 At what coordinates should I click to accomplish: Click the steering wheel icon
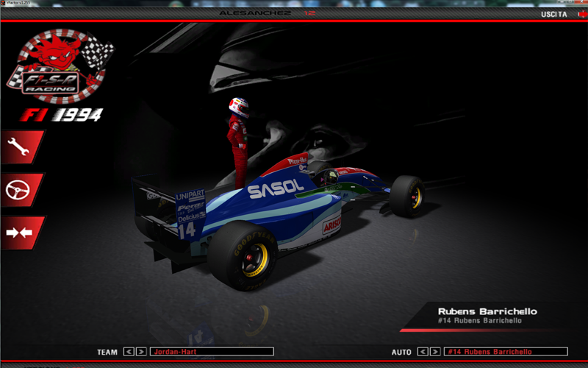19,190
